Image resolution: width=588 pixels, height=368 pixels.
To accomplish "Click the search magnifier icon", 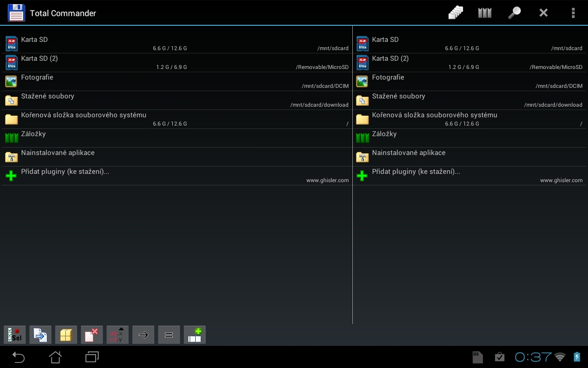I will pos(514,13).
